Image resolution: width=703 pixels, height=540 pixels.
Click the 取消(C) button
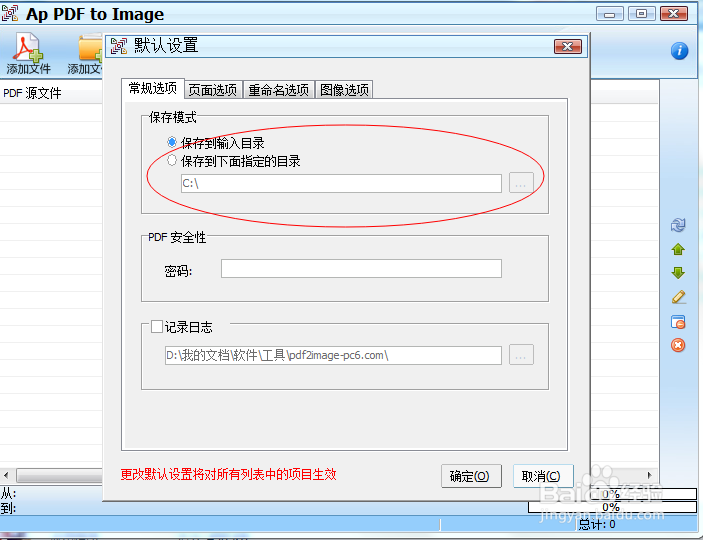point(543,476)
